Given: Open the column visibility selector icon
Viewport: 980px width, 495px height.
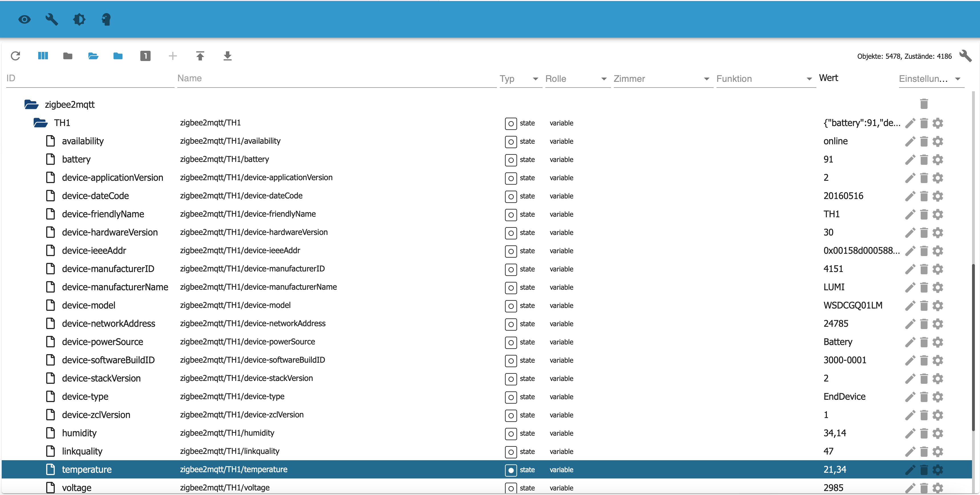Looking at the screenshot, I should [x=43, y=56].
